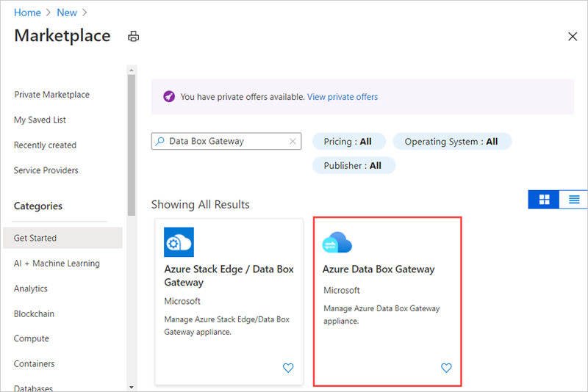Screen dimensions: 588x392
Task: Click the Data Box Gateway search field
Action: [226, 141]
